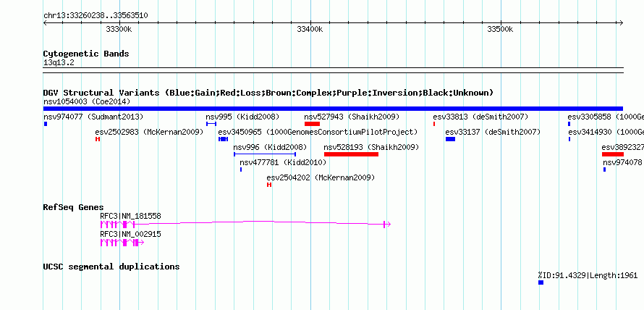
Task: Click the UCSC segmental duplications track title
Action: coord(111,267)
